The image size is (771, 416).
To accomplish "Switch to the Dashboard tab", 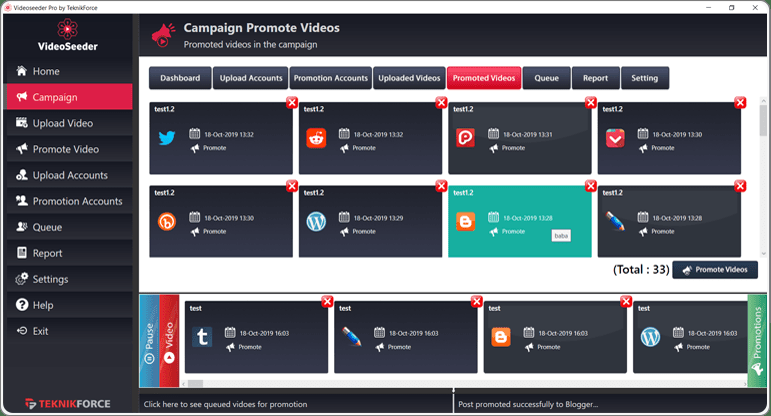I will [180, 78].
